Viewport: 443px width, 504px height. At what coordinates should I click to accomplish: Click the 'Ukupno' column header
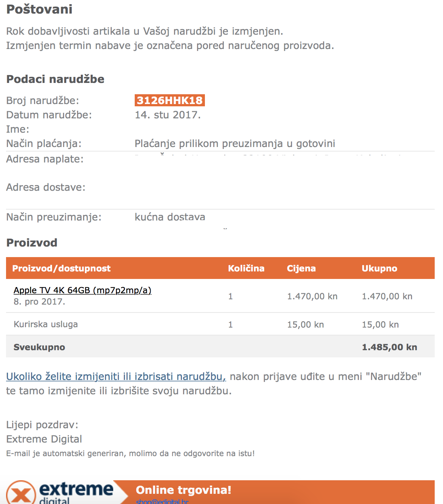click(379, 268)
